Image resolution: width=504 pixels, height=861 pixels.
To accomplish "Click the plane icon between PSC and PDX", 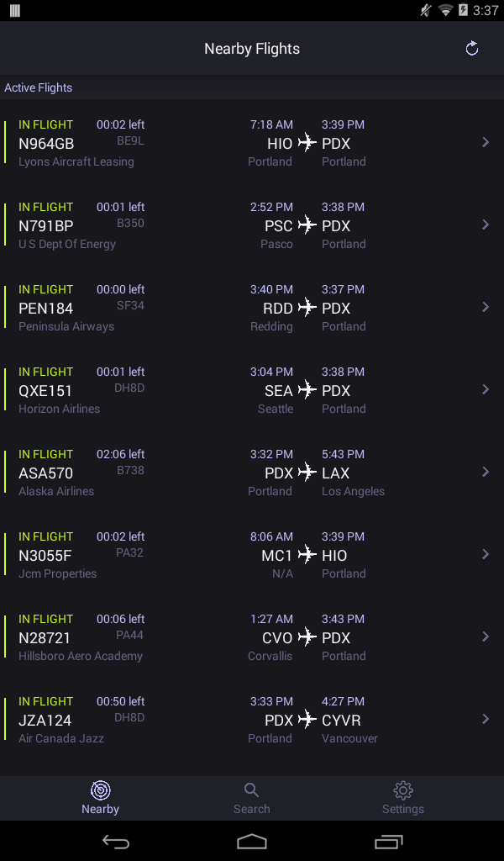I will tap(307, 224).
